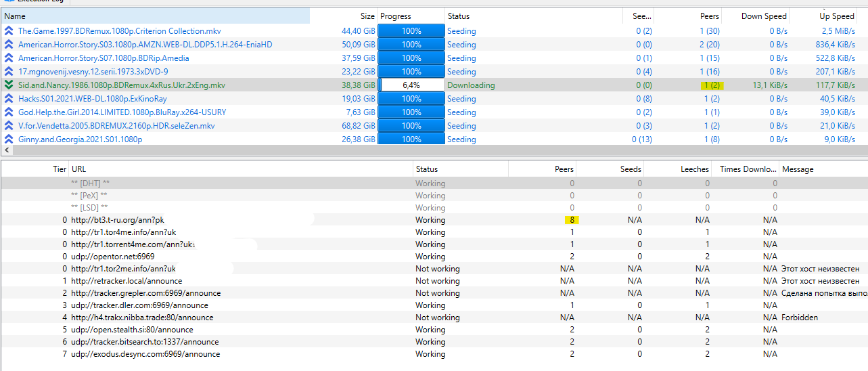Select h4.trakx.nibba.trade:80 tracker
The image size is (868, 371).
[x=142, y=318]
